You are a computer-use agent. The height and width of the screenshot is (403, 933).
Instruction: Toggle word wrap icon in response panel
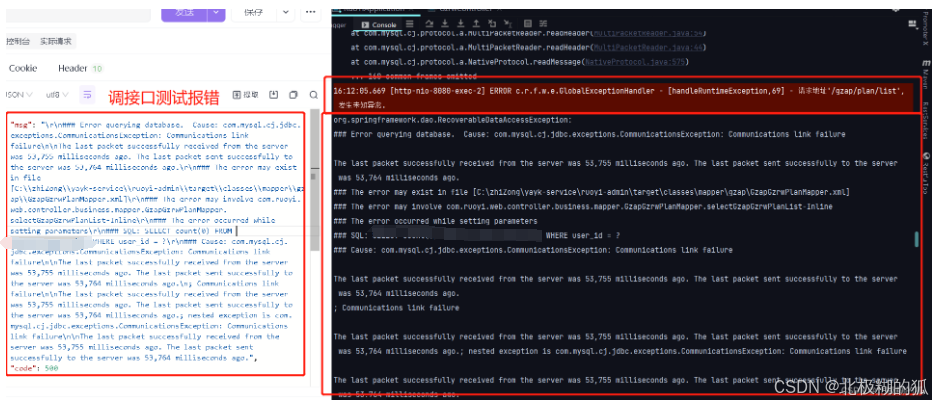(87, 94)
